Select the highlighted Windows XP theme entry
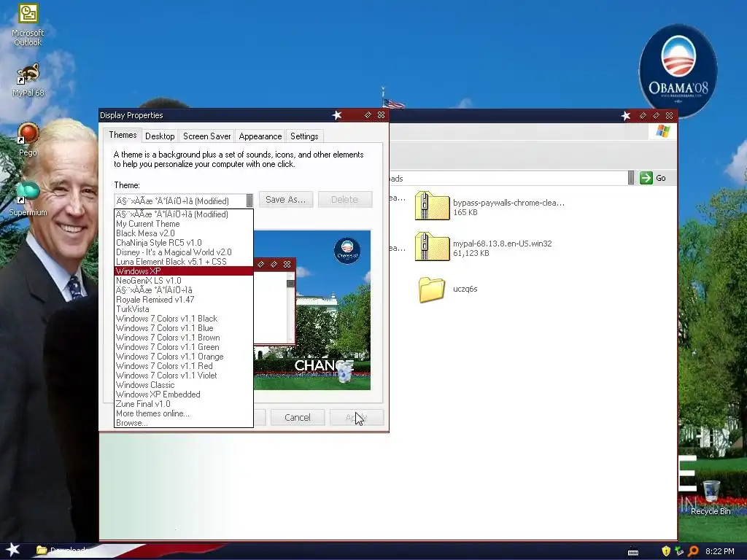747x560 pixels. pos(184,271)
